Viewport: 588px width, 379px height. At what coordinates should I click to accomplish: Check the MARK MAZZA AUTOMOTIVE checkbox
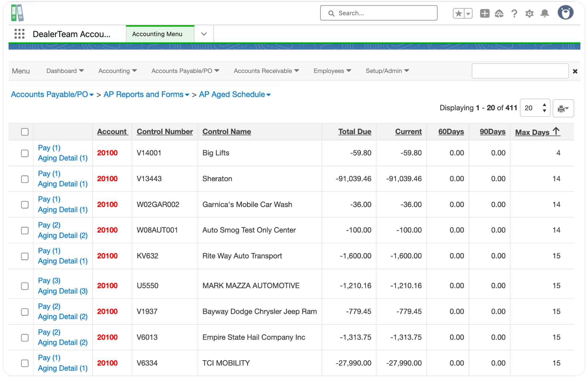point(25,286)
